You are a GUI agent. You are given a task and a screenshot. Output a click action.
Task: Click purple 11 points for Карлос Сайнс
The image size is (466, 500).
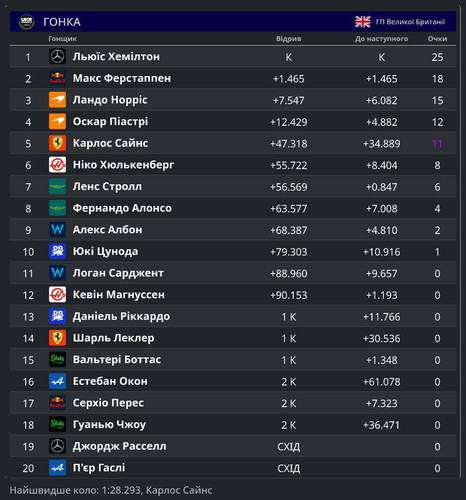[x=437, y=144]
